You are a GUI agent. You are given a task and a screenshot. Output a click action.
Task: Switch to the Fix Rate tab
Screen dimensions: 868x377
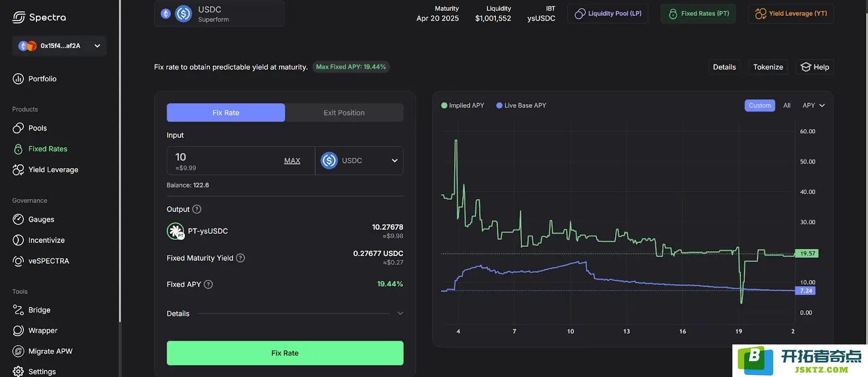pos(226,112)
